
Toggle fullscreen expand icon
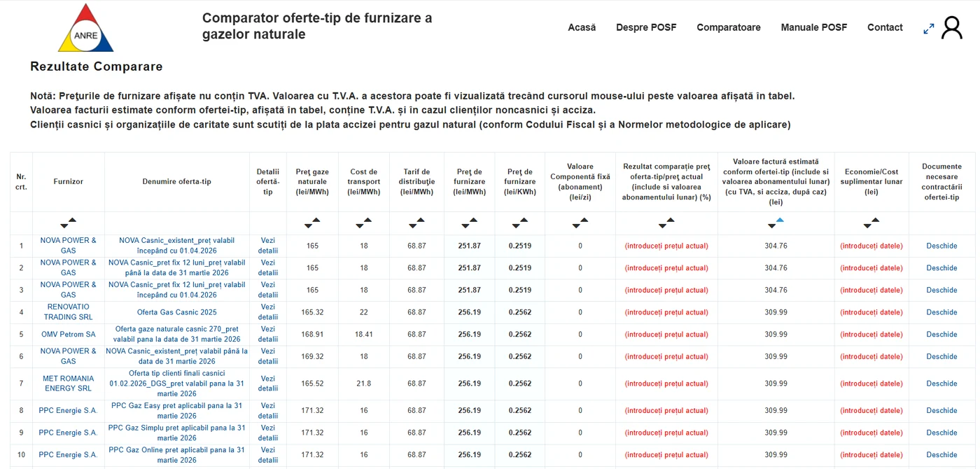point(929,29)
